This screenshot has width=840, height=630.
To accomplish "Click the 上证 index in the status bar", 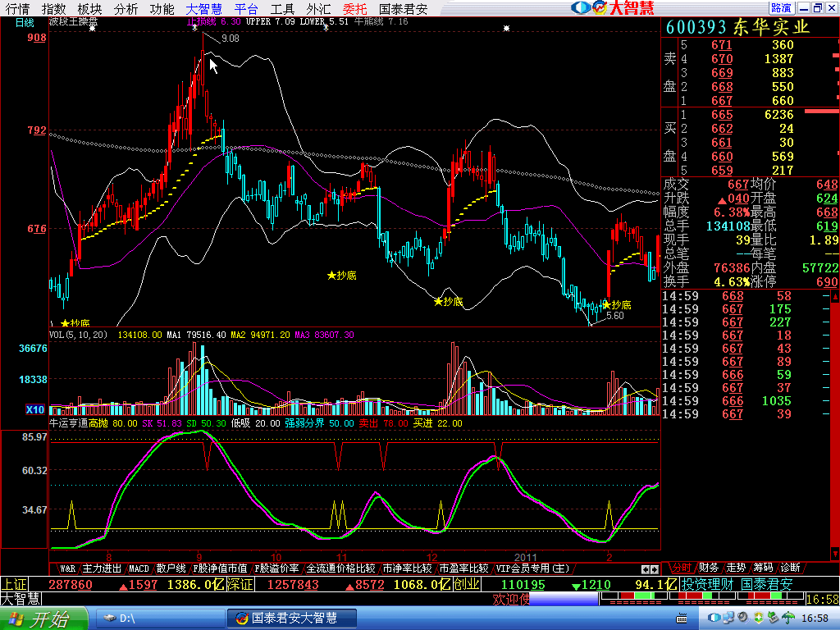I will click(14, 584).
